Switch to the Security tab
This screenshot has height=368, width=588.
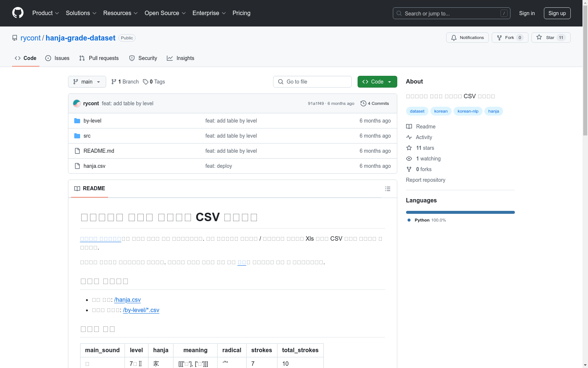[143, 58]
